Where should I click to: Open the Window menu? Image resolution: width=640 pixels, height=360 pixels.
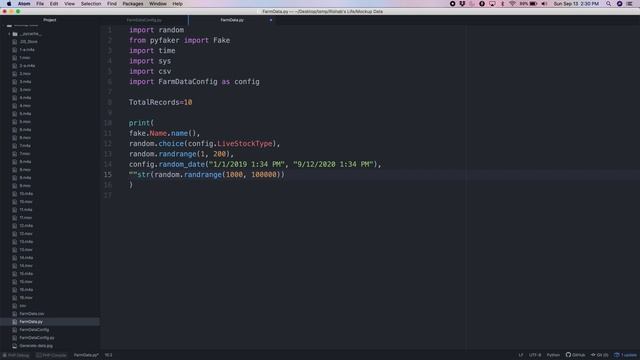point(158,4)
